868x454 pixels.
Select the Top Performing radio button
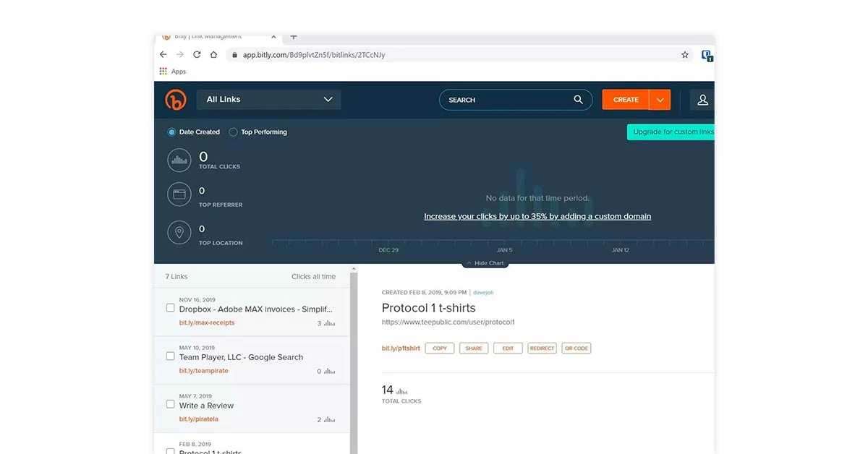click(234, 132)
